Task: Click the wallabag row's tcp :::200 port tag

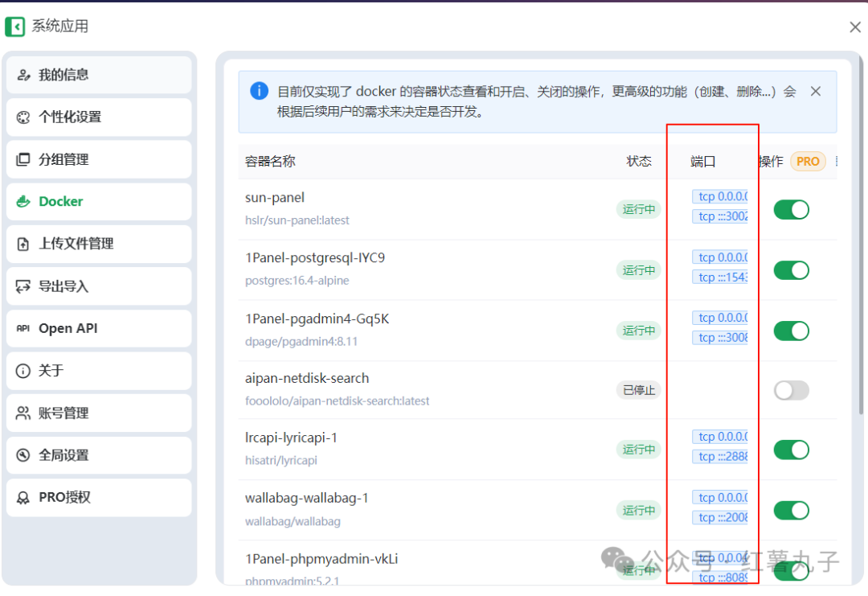Action: (719, 518)
